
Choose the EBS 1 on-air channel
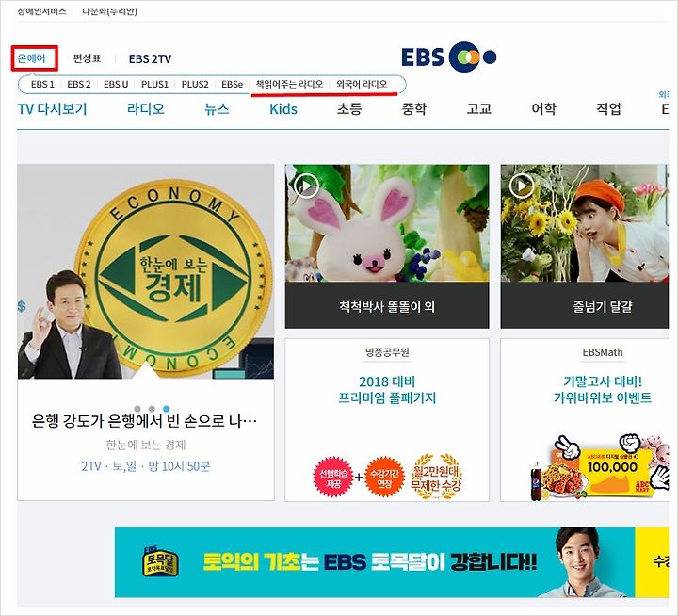click(42, 85)
